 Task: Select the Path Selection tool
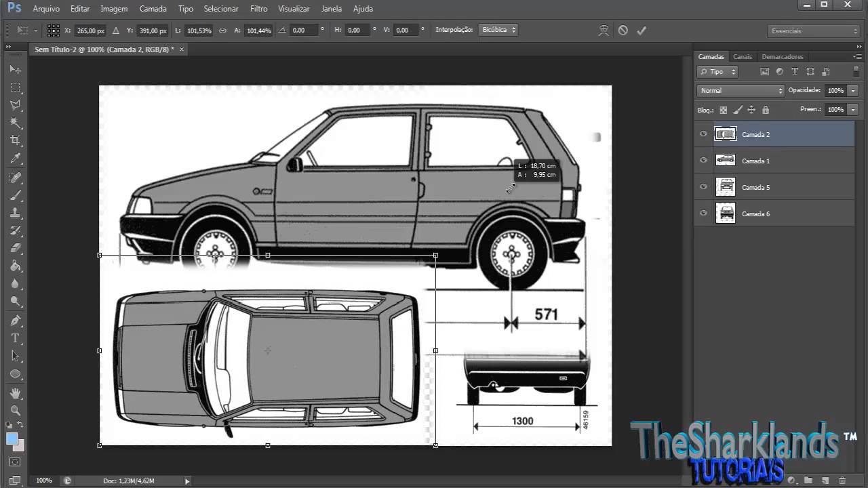pyautogui.click(x=15, y=356)
